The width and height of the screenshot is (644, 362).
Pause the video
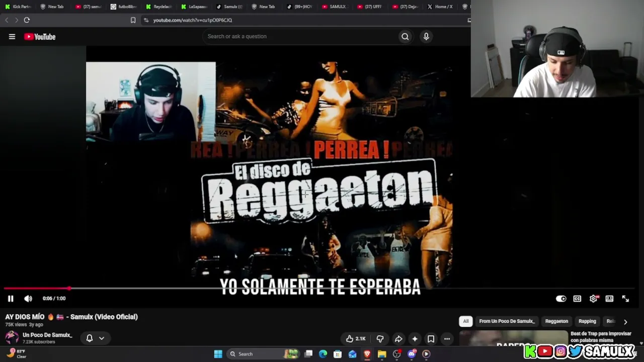pos(11,299)
